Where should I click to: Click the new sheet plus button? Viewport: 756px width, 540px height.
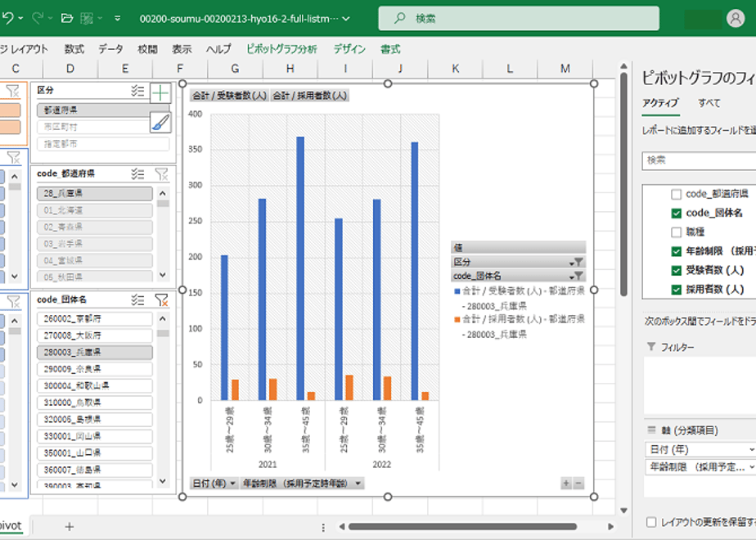pos(69,527)
